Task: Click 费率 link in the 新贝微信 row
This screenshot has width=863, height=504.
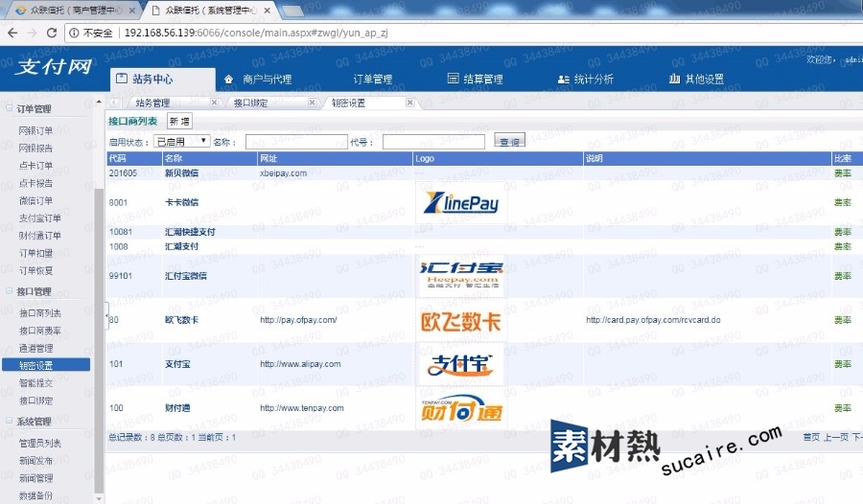Action: [x=843, y=172]
